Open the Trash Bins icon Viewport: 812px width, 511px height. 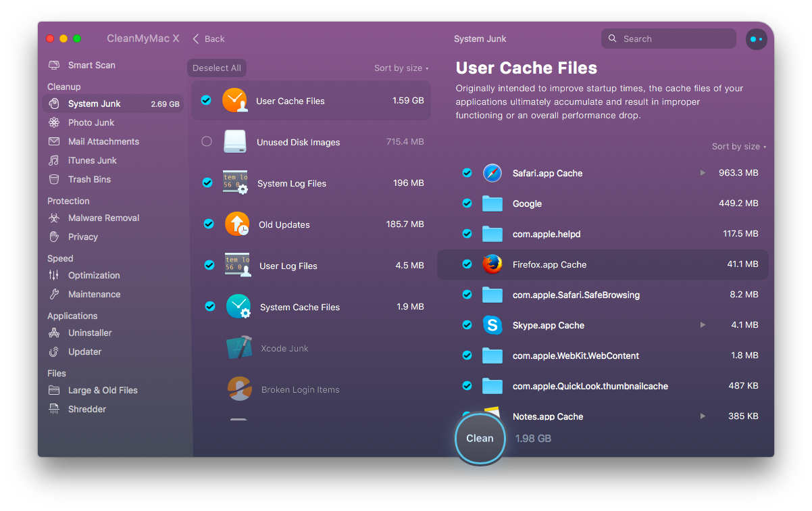[x=54, y=180]
